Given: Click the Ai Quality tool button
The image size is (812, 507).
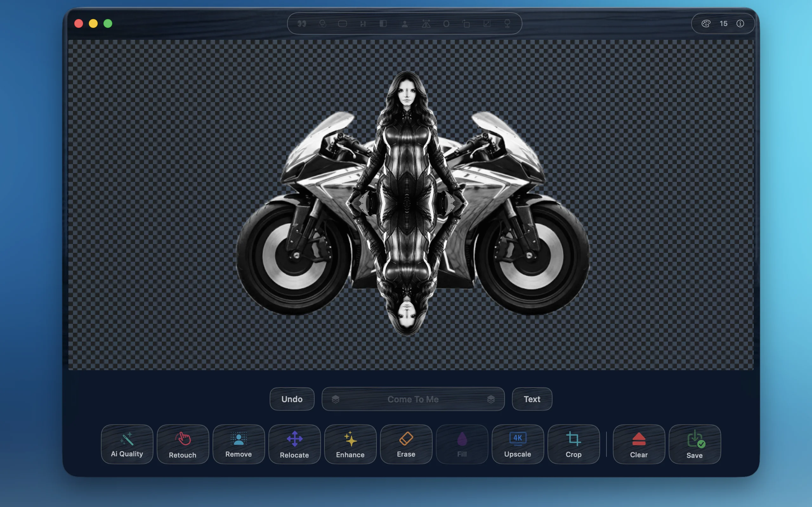Looking at the screenshot, I should (x=127, y=444).
